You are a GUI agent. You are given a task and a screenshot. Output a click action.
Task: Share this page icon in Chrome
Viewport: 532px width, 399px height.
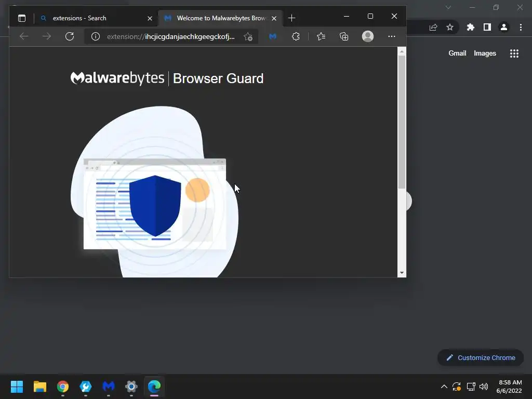pyautogui.click(x=433, y=28)
